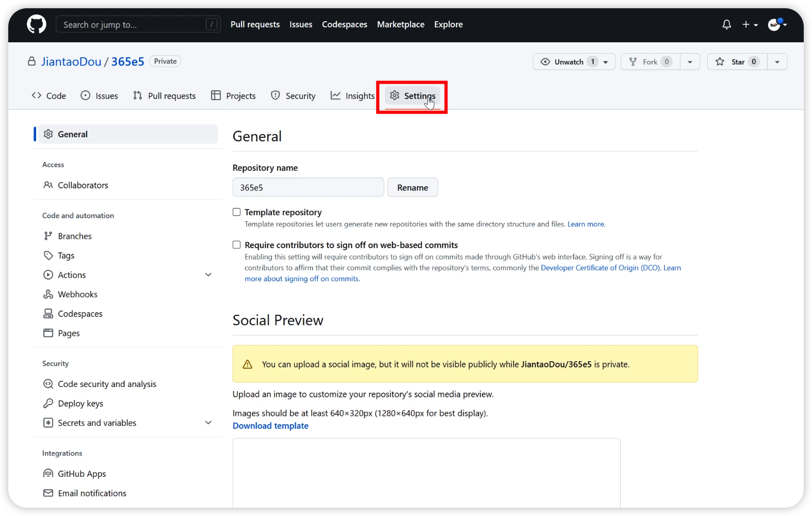Expand Secrets and variables chevron
Screen dimensions: 812x516
point(208,423)
